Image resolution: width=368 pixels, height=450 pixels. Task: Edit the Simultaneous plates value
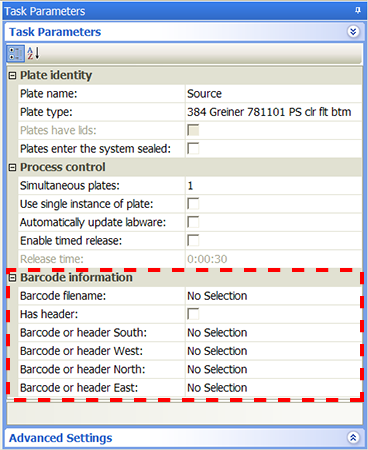point(273,185)
